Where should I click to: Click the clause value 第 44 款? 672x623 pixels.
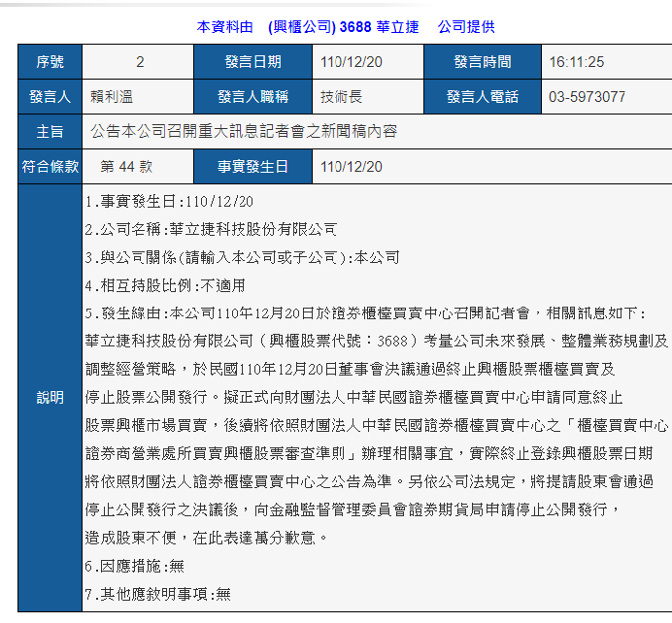[x=126, y=167]
